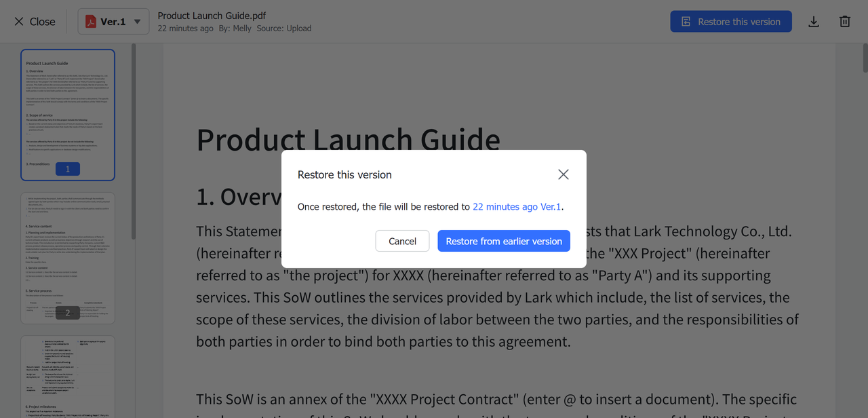Confirm with Restore from earlier version

tap(504, 241)
